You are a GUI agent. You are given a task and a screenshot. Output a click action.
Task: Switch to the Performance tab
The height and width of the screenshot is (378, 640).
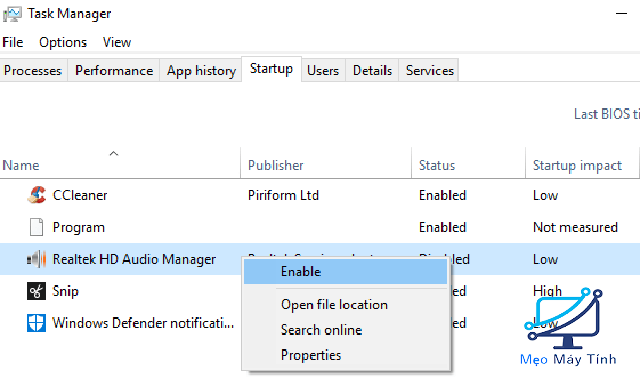click(114, 71)
